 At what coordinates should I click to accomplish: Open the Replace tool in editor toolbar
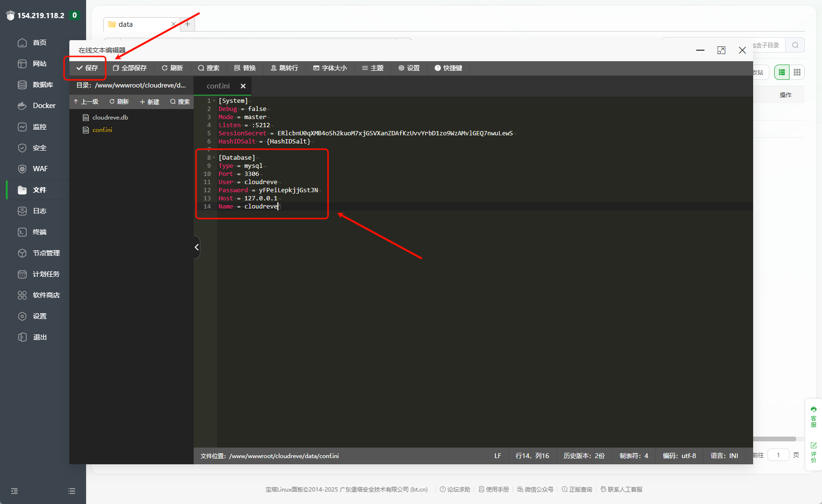pos(245,68)
